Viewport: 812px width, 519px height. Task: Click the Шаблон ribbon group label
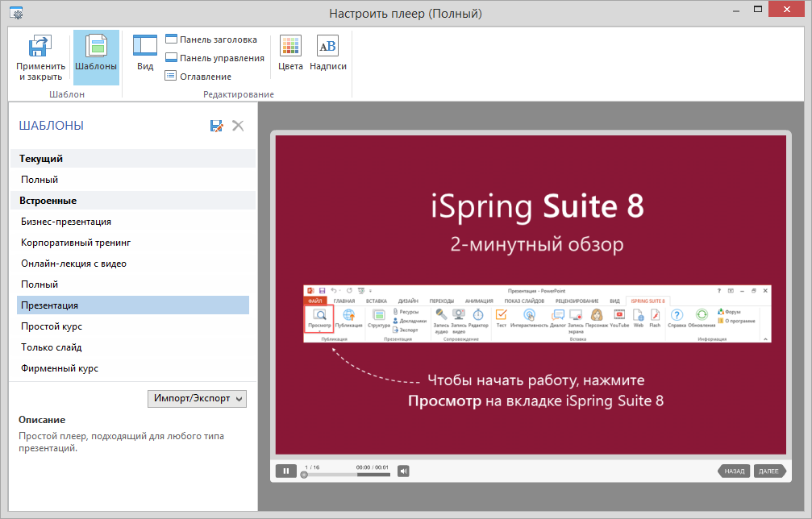[x=67, y=94]
